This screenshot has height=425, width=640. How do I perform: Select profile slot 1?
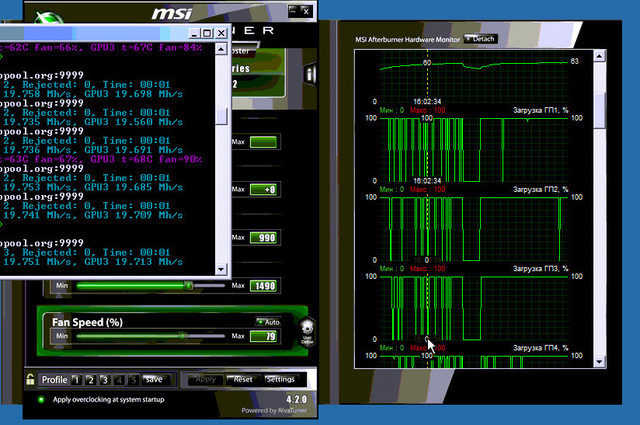pos(76,380)
